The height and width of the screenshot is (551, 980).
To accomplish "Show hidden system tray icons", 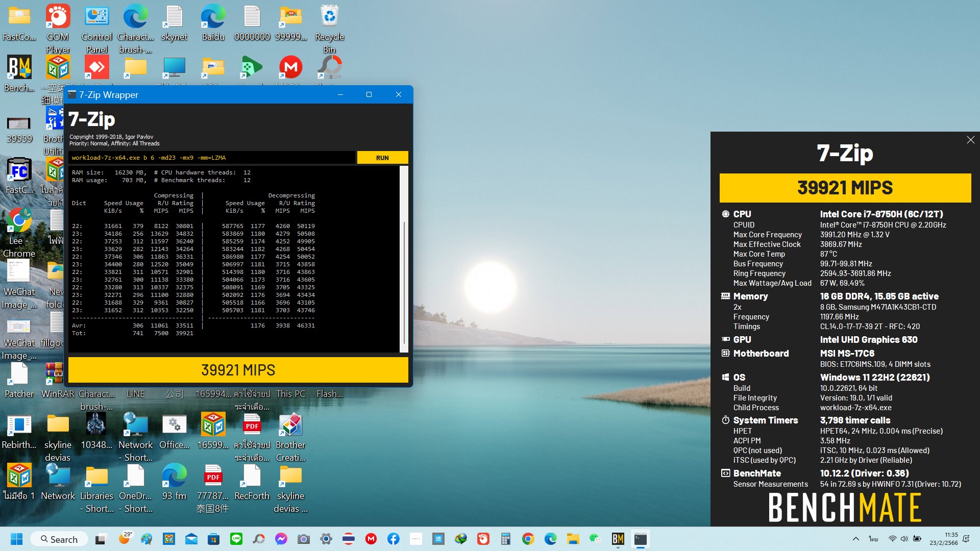I will click(856, 539).
